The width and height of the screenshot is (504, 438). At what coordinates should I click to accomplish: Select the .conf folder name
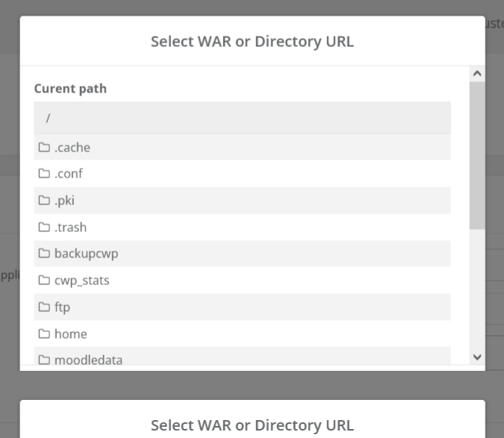pyautogui.click(x=69, y=174)
